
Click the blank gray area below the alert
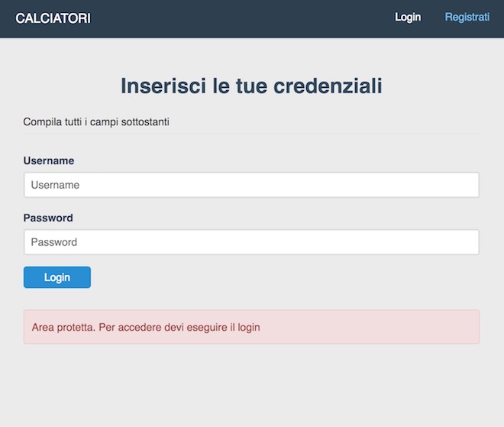(251, 386)
